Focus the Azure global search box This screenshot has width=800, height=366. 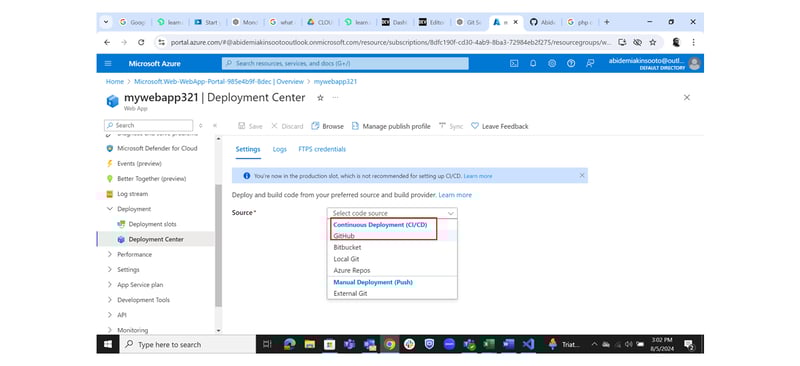coord(345,63)
